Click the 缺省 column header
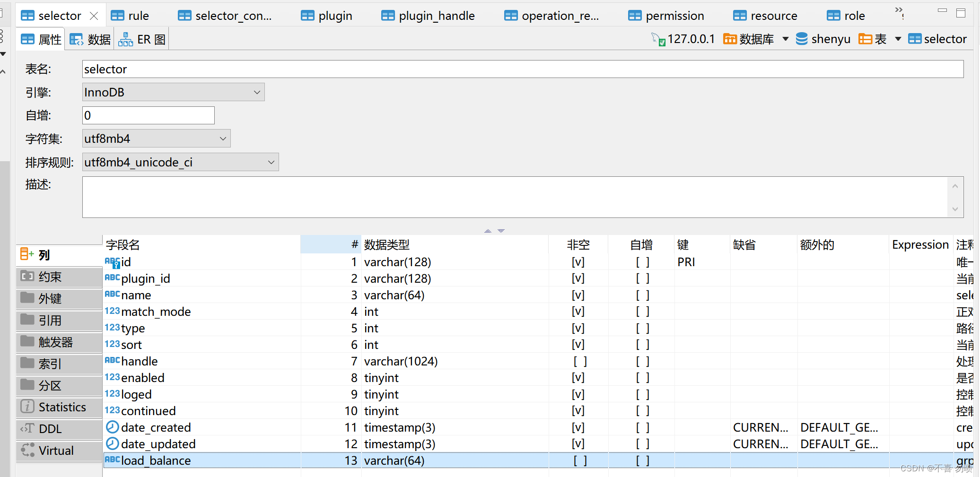The image size is (980, 477). click(764, 244)
